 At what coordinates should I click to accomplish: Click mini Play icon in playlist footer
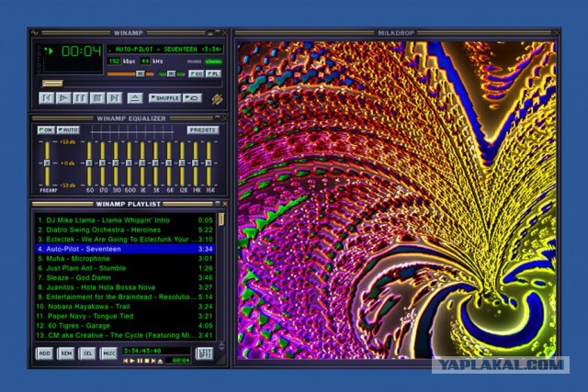[x=132, y=361]
